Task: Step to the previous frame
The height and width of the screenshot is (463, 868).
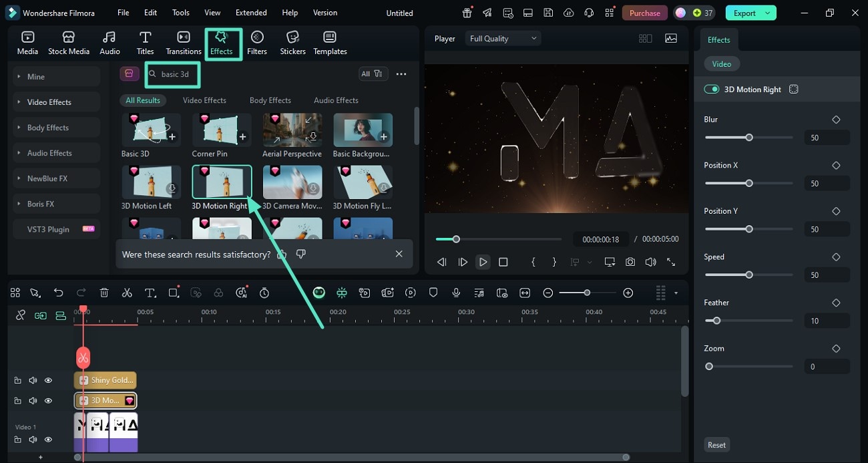Action: [441, 263]
